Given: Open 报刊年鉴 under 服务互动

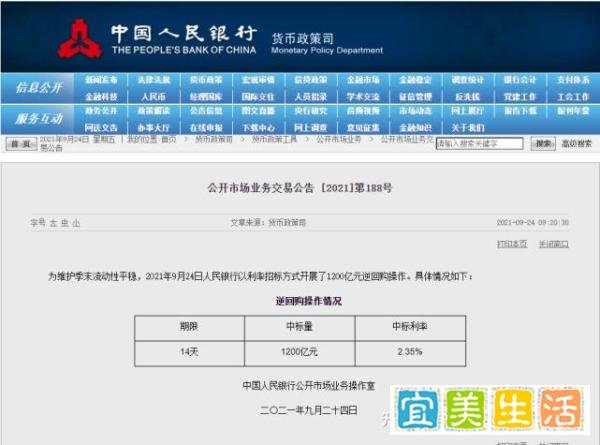Looking at the screenshot, I should point(573,111).
